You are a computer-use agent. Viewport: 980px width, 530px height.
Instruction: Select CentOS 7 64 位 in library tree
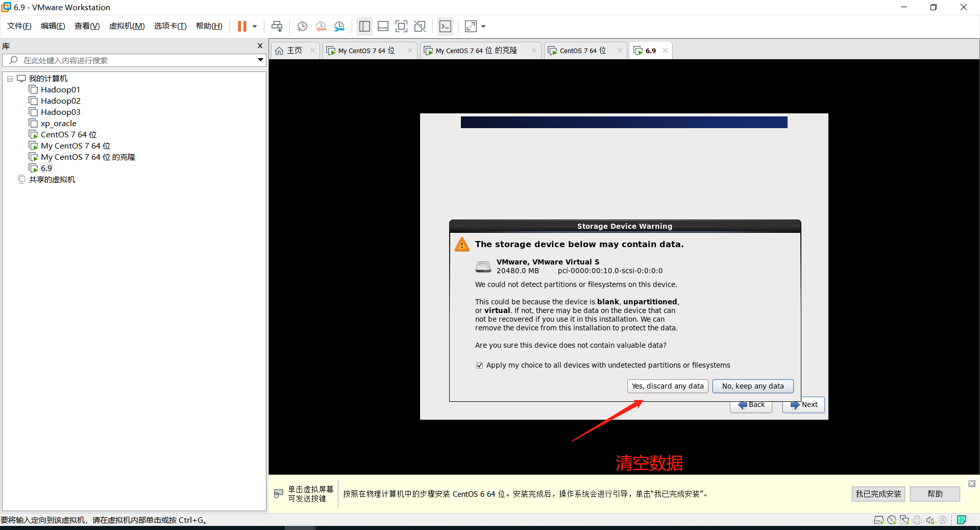tap(68, 135)
